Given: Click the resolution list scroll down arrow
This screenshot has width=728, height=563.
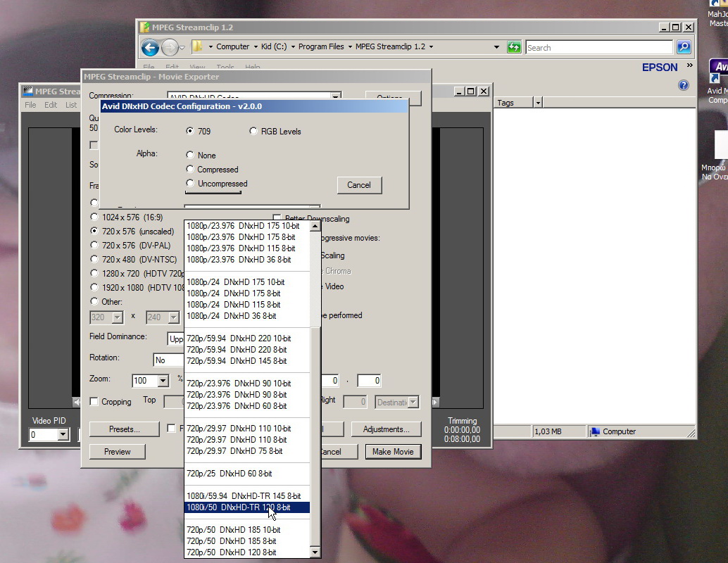Looking at the screenshot, I should pos(315,552).
